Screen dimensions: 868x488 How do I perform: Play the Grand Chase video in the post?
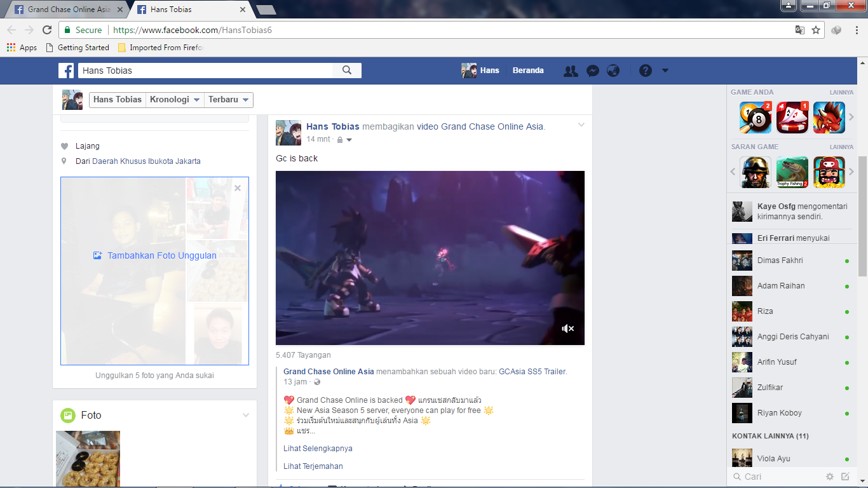pos(430,258)
